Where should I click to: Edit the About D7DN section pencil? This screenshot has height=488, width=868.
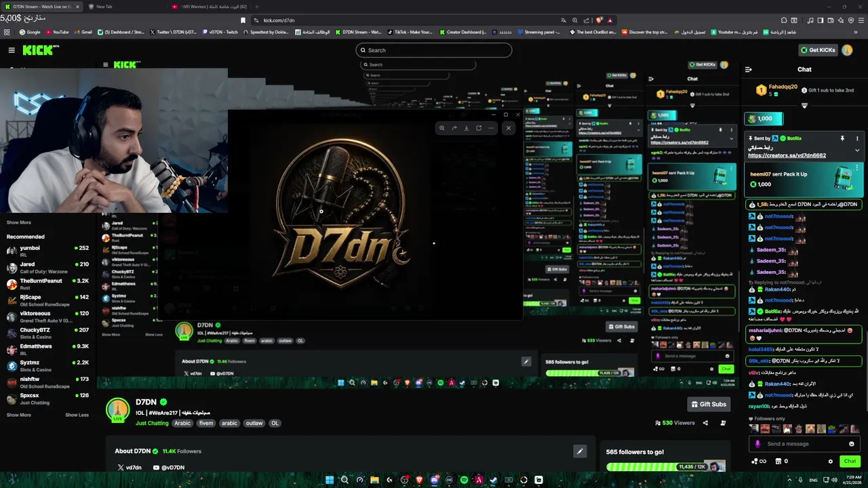click(580, 451)
